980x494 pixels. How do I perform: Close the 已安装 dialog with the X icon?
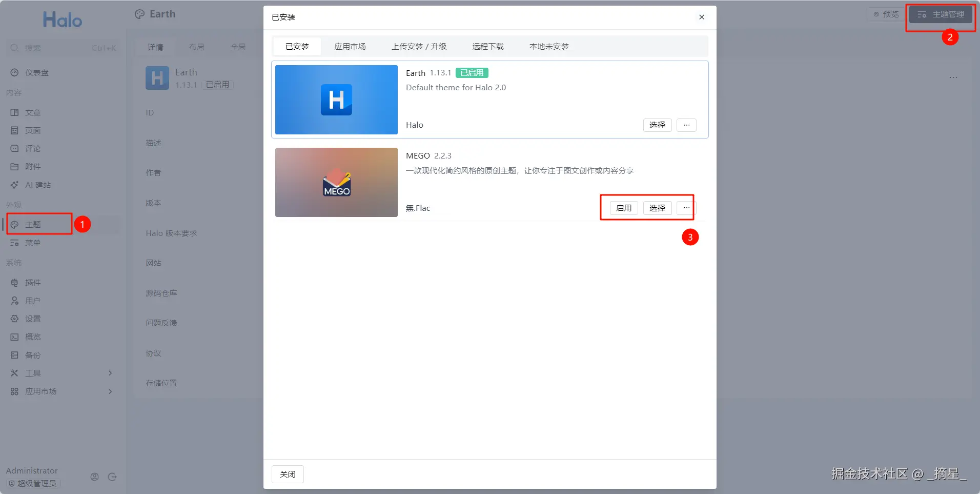[702, 17]
